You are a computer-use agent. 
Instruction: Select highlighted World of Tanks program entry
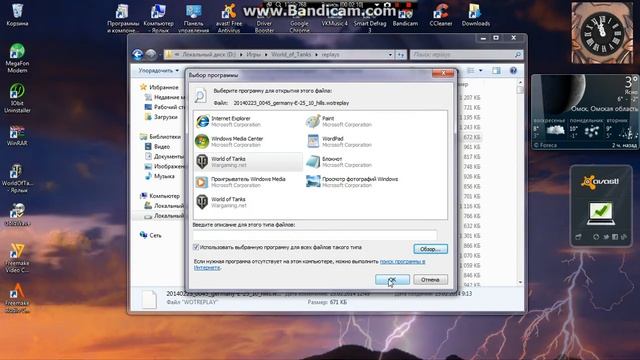click(x=248, y=162)
